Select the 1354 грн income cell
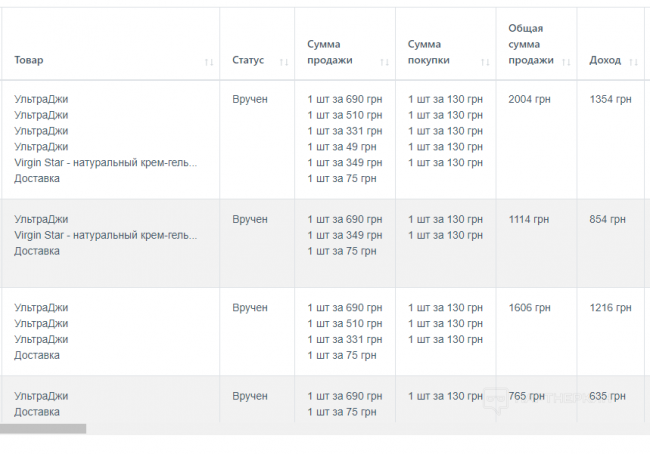Image resolution: width=650 pixels, height=454 pixels. pos(610,99)
